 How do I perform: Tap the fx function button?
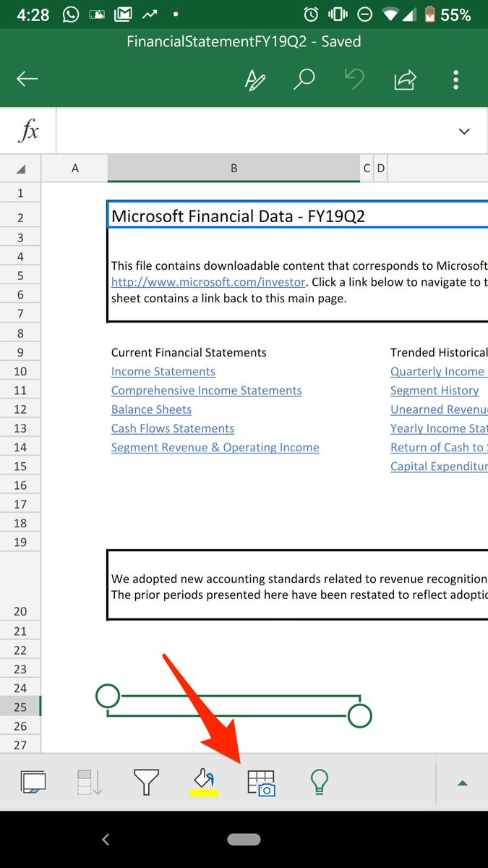pyautogui.click(x=29, y=132)
